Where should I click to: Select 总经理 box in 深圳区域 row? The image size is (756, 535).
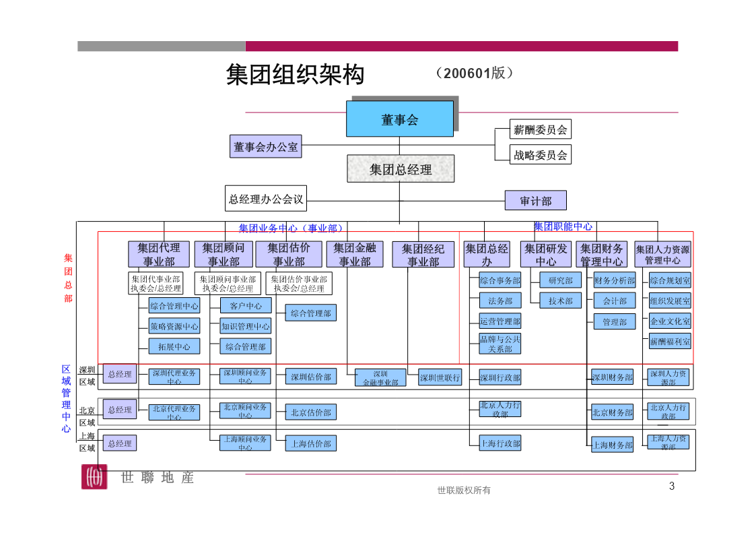(120, 374)
